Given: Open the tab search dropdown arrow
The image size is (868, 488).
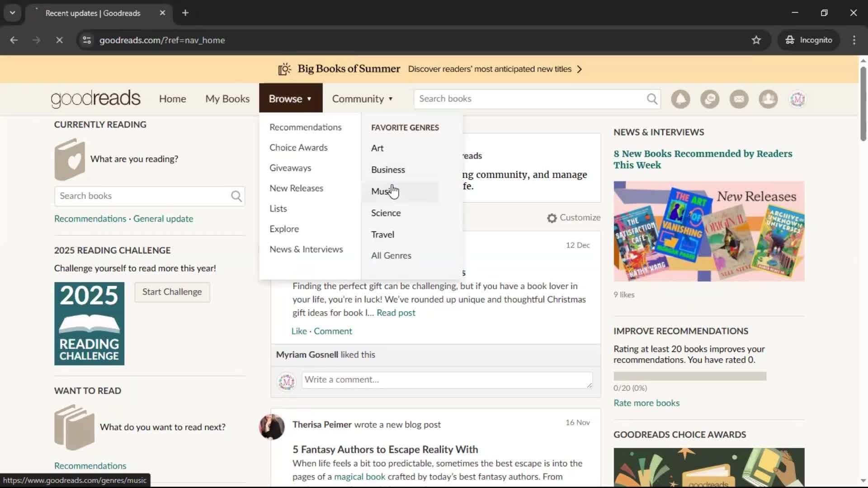Looking at the screenshot, I should tap(13, 13).
